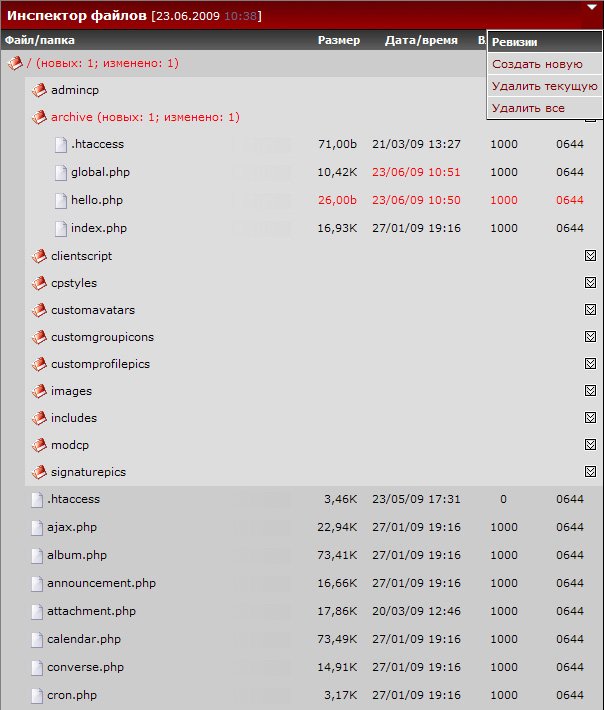
Task: Toggle the checkbox on the customgroupicons row
Action: pyautogui.click(x=590, y=336)
